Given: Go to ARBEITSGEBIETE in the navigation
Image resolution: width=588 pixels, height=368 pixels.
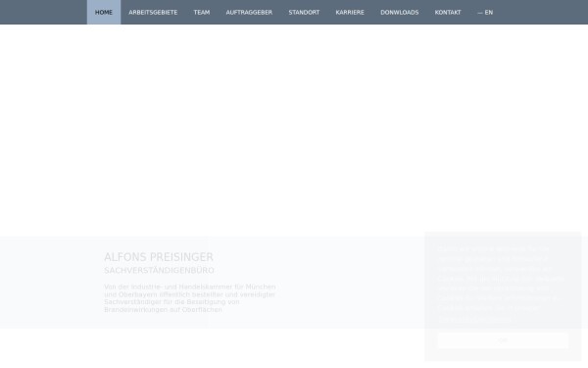Looking at the screenshot, I should tap(153, 12).
